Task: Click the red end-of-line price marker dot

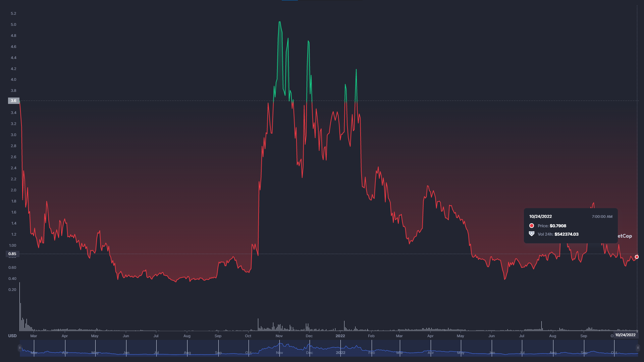Action: tap(637, 257)
